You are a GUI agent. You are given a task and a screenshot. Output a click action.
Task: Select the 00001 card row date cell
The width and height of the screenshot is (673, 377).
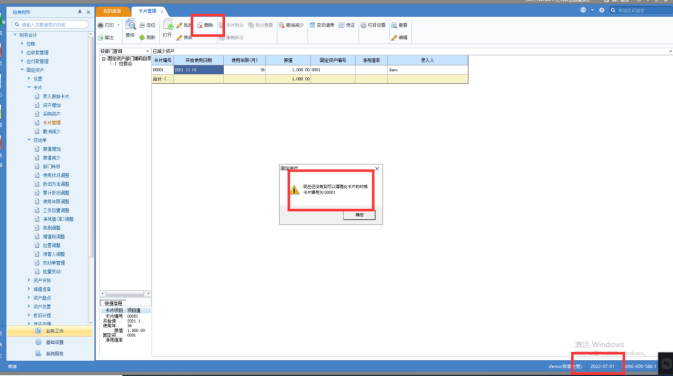point(198,70)
